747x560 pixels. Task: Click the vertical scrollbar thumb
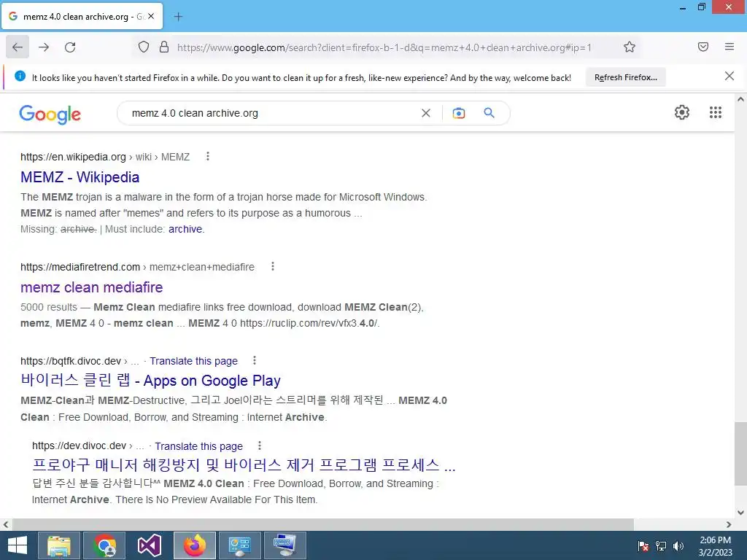pyautogui.click(x=740, y=454)
